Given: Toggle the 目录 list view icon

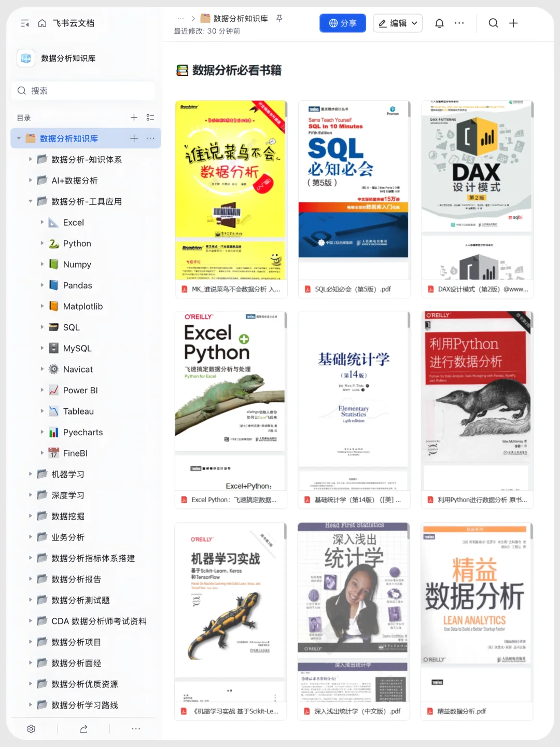Looking at the screenshot, I should coord(150,118).
